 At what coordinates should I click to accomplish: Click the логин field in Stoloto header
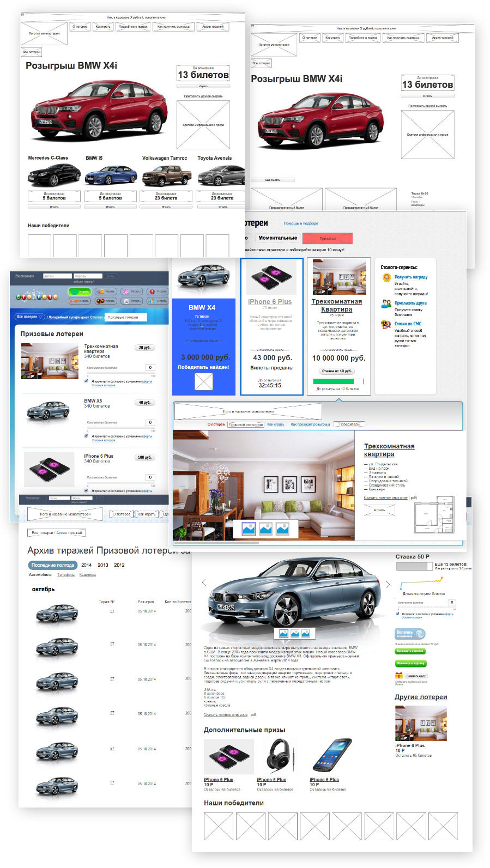pyautogui.click(x=57, y=276)
